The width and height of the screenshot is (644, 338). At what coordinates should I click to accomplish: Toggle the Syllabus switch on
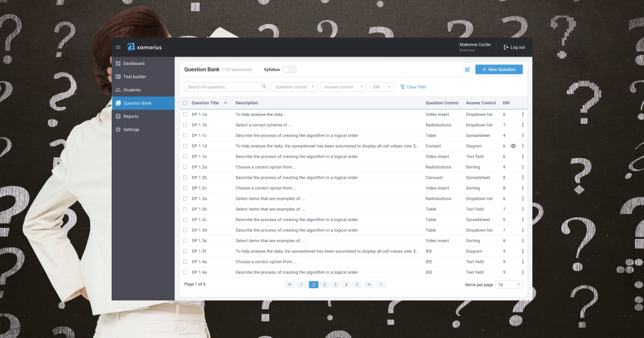(289, 69)
